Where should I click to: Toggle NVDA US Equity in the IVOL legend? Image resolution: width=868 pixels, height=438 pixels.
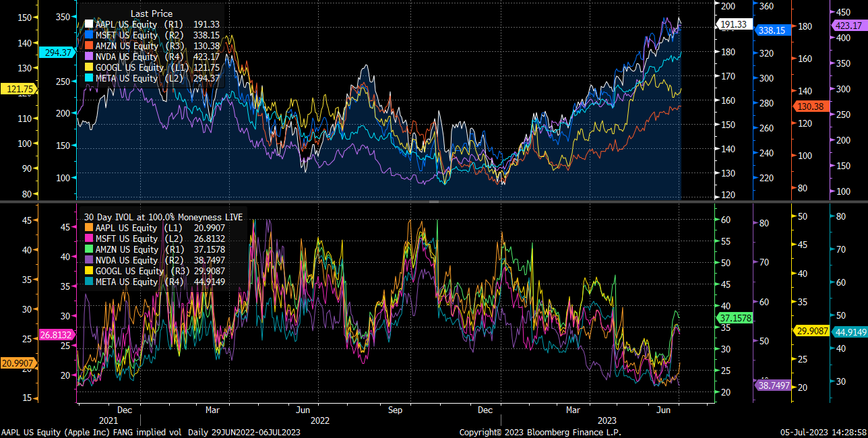coord(127,260)
